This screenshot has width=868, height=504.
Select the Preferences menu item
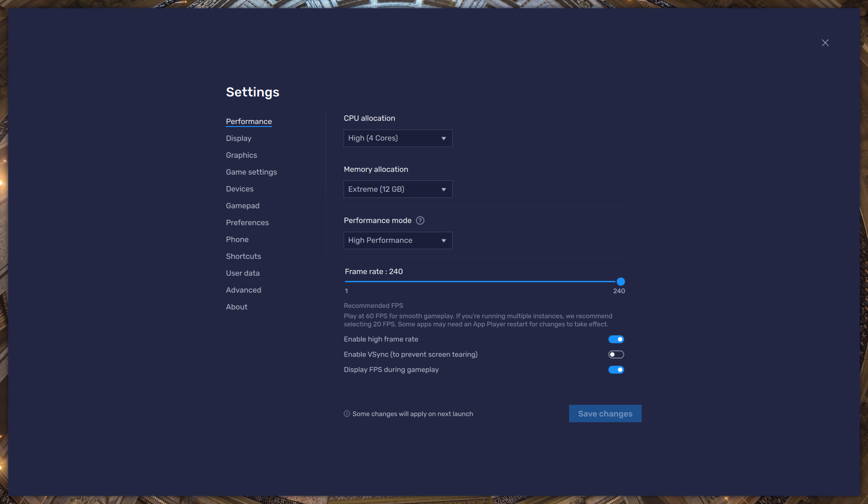pos(247,223)
